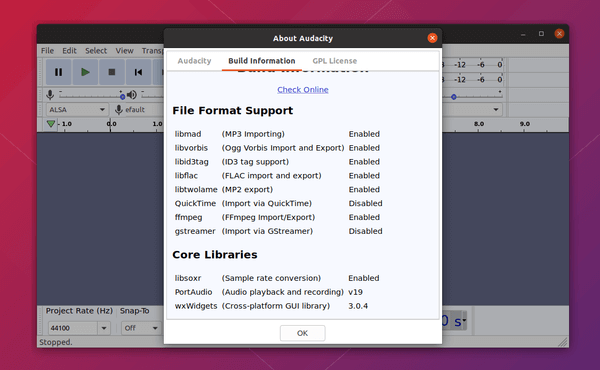
Task: Follow the Check Online link
Action: tap(303, 90)
